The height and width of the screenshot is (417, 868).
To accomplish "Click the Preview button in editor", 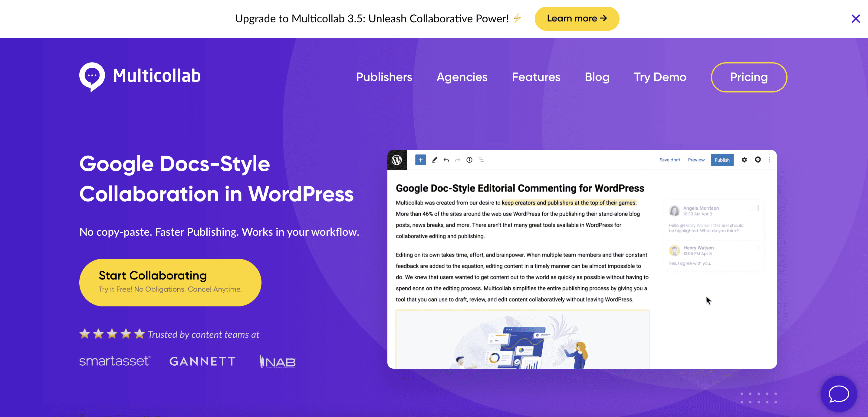I will [x=696, y=160].
